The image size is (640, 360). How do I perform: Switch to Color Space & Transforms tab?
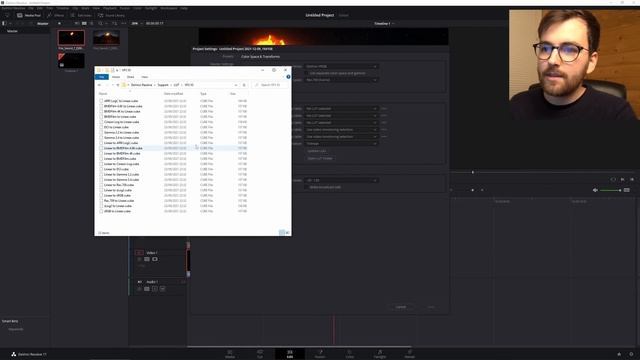point(260,56)
